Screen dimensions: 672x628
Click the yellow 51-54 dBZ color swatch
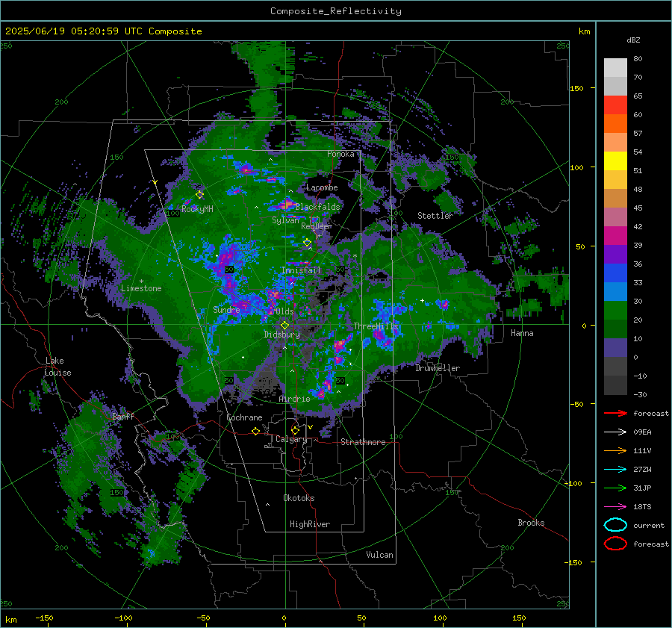615,161
